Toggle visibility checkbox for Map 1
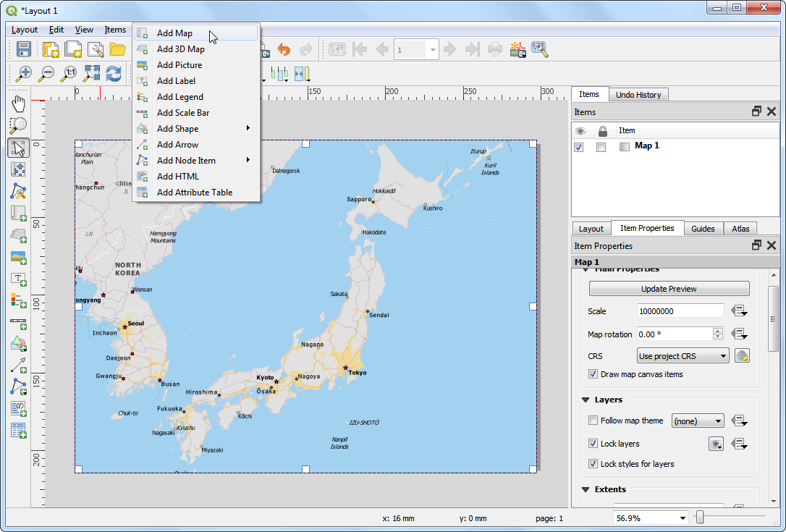 coord(579,147)
